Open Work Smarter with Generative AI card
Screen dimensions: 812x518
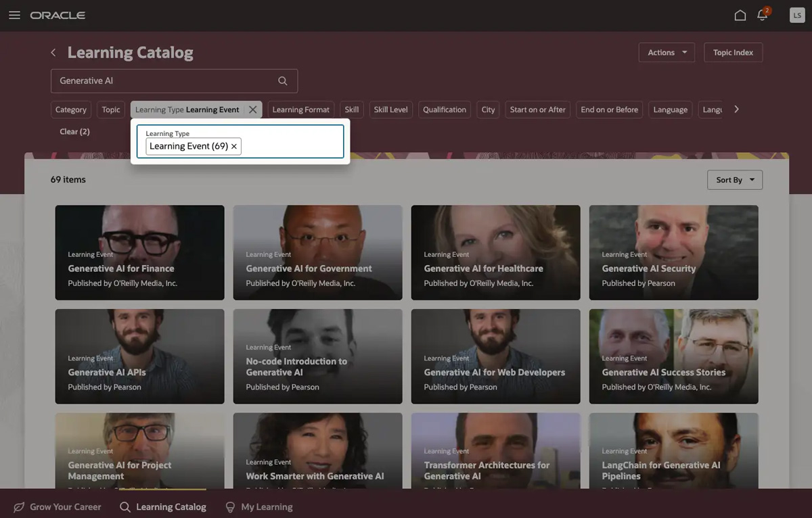coord(317,450)
